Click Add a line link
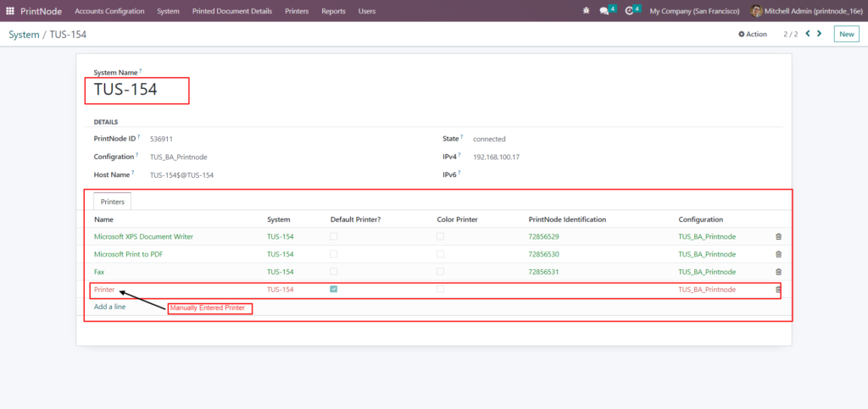The height and width of the screenshot is (409, 868). (109, 307)
